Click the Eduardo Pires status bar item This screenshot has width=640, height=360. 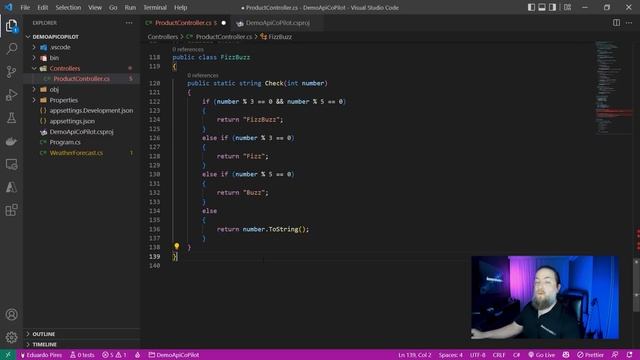(x=41, y=355)
